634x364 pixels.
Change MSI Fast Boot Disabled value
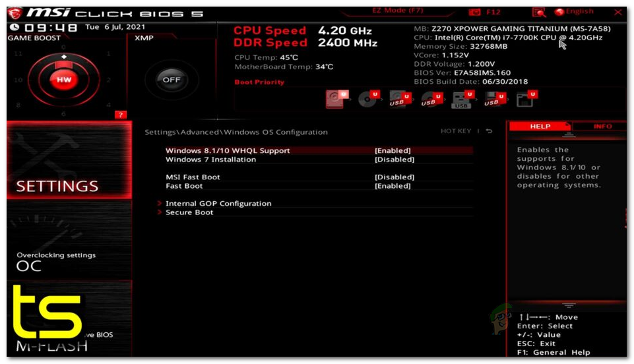coord(395,177)
